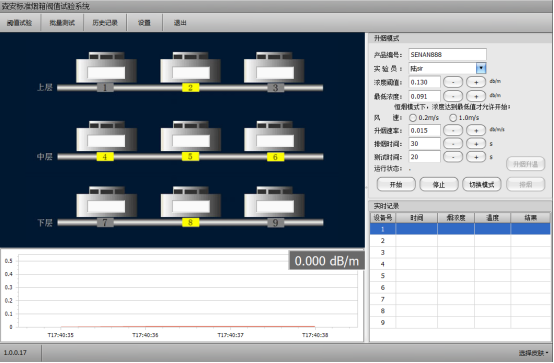Select detector icon above gray label 3
Viewport: 554px width, 363px height.
[x=274, y=67]
